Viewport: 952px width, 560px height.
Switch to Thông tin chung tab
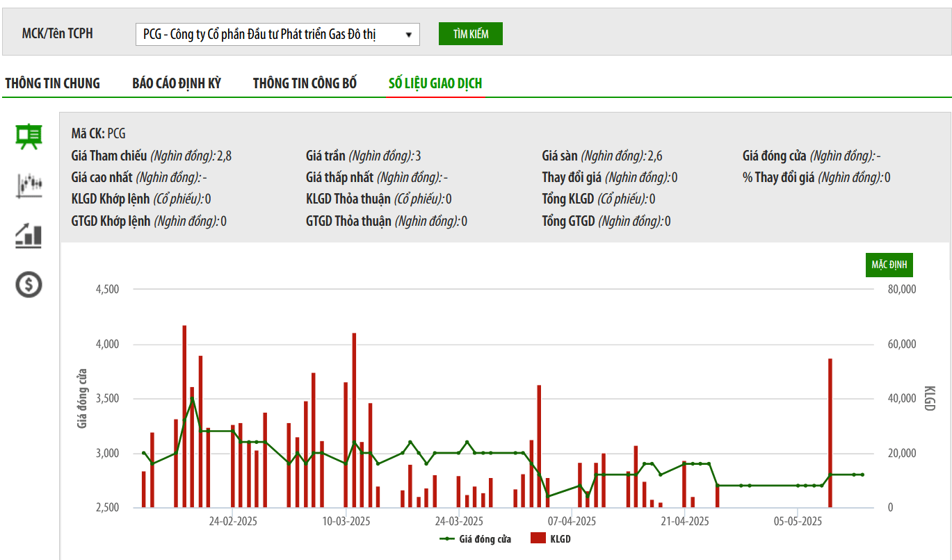53,83
